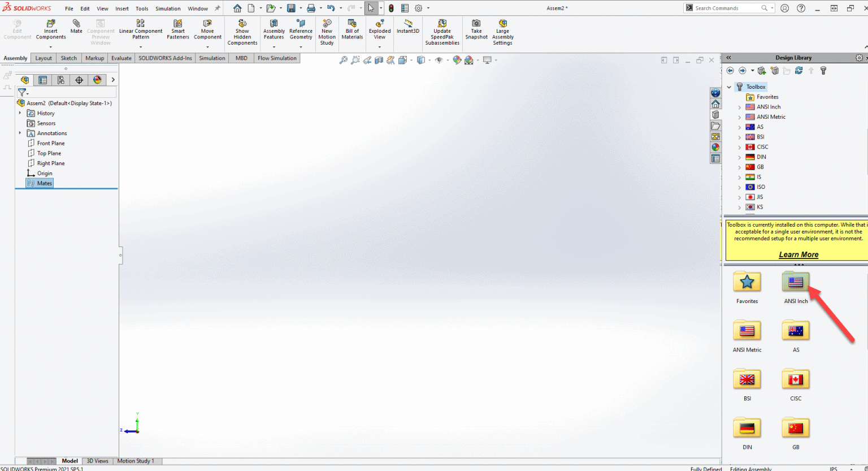
Task: Open the Motion Study 1 tab
Action: (136, 461)
